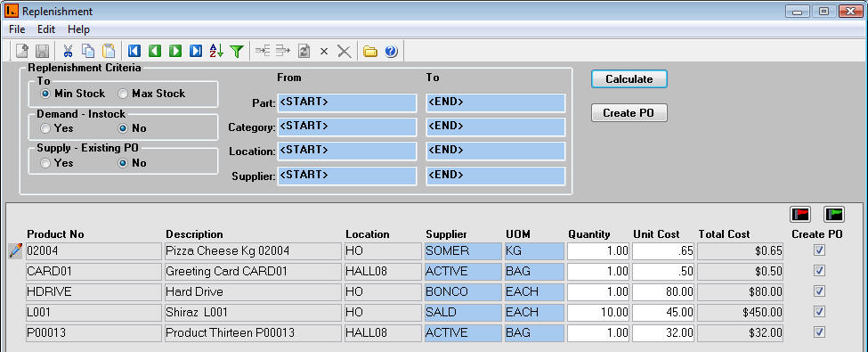Click the KG UOM cell

(x=534, y=251)
